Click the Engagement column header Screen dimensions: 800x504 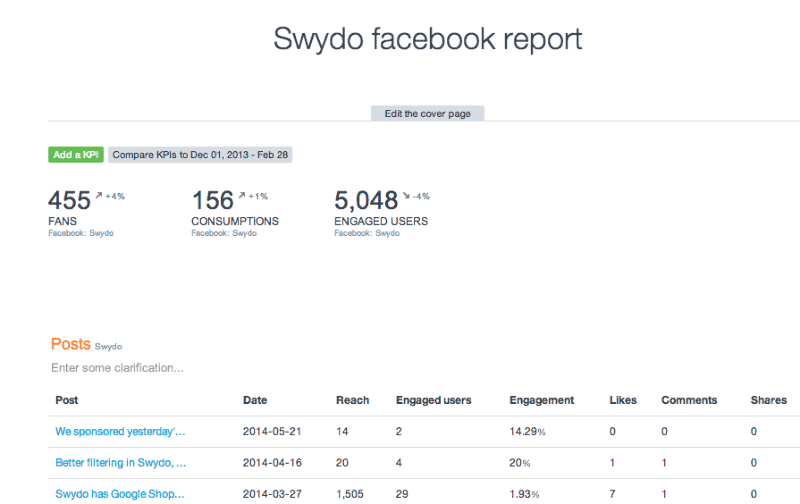[542, 400]
